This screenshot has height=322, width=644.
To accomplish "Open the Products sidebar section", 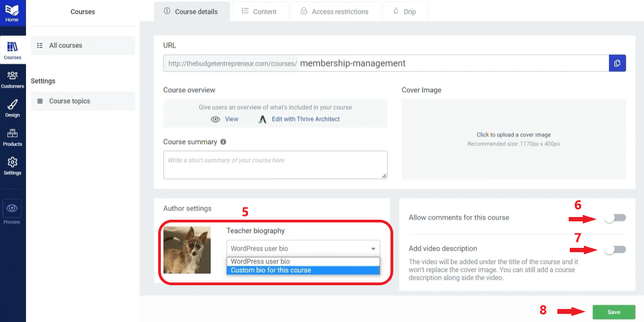I will (x=12, y=137).
